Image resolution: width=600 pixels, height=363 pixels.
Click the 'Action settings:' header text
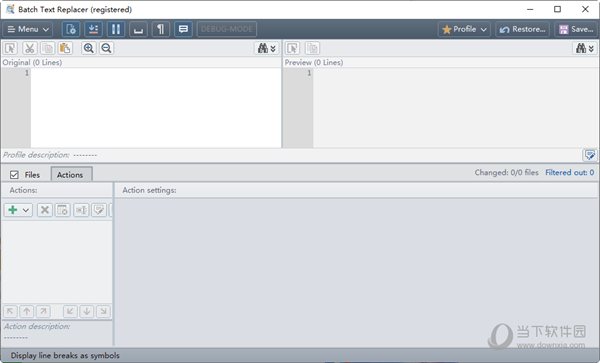click(x=149, y=190)
